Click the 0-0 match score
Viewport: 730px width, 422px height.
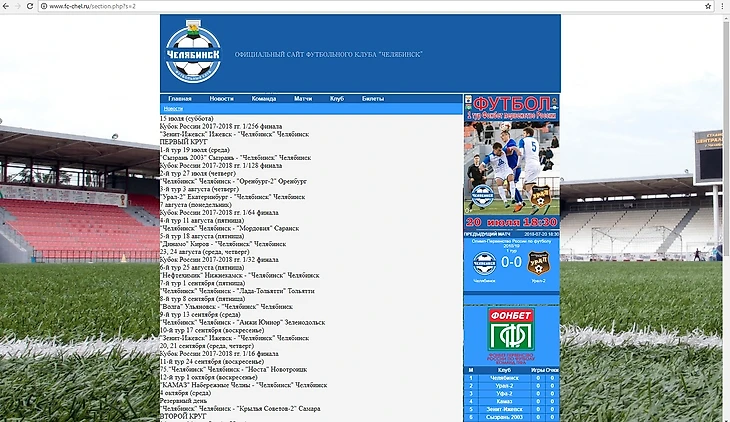pos(511,262)
